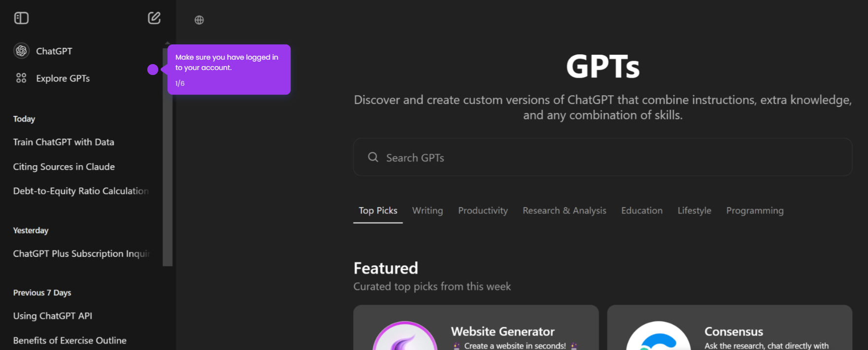Click the purple tour step dot

click(x=153, y=70)
